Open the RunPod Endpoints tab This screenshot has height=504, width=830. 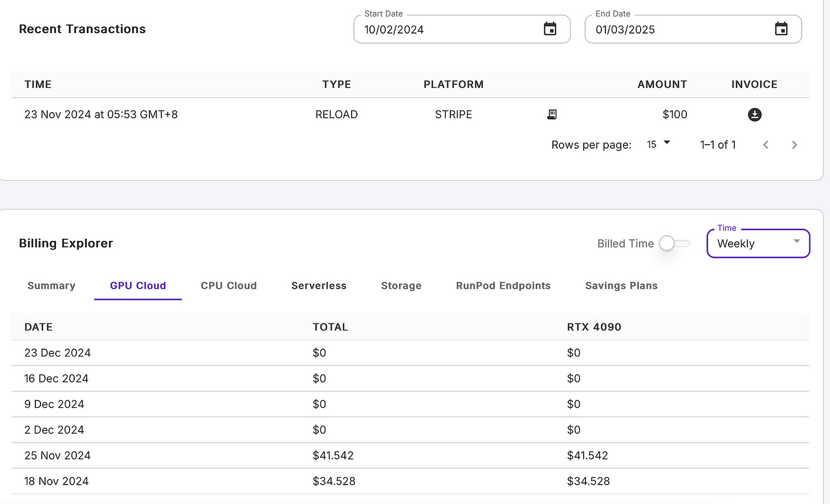coord(503,285)
